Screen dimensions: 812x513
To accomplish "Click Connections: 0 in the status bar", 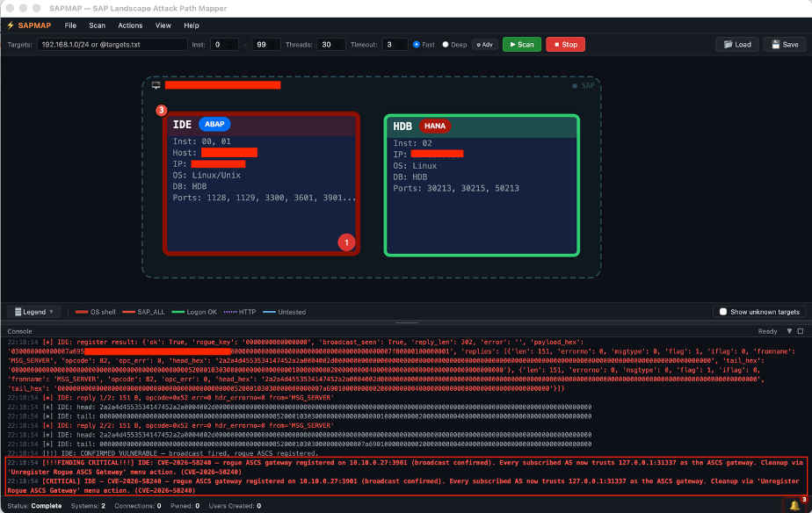I will [x=138, y=506].
